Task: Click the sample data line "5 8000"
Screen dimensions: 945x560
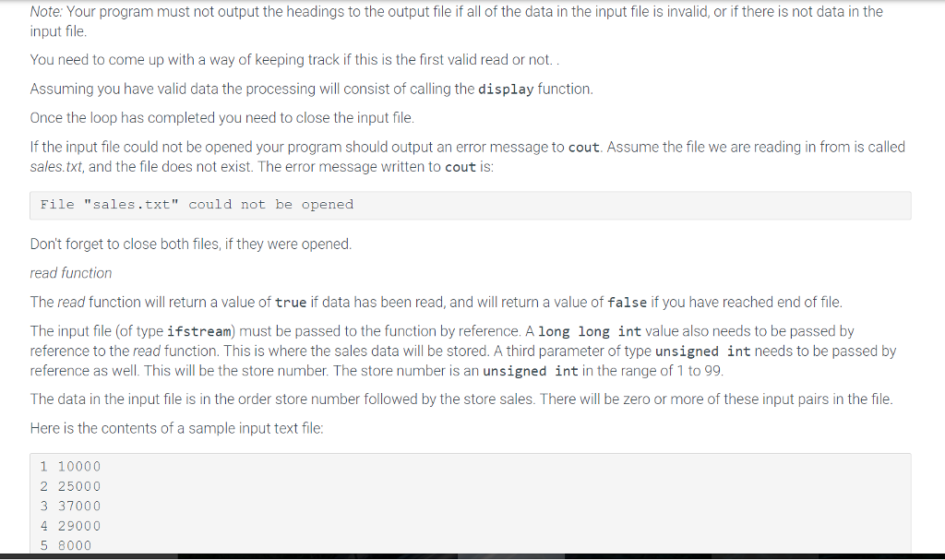Action: pyautogui.click(x=66, y=545)
